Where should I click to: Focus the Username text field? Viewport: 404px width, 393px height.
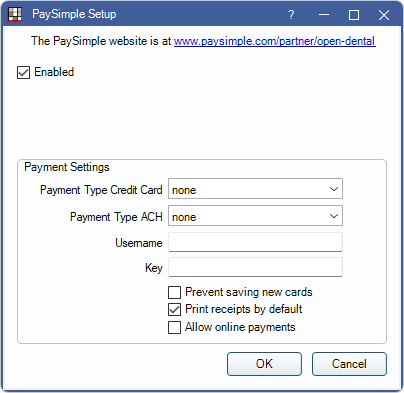point(255,242)
